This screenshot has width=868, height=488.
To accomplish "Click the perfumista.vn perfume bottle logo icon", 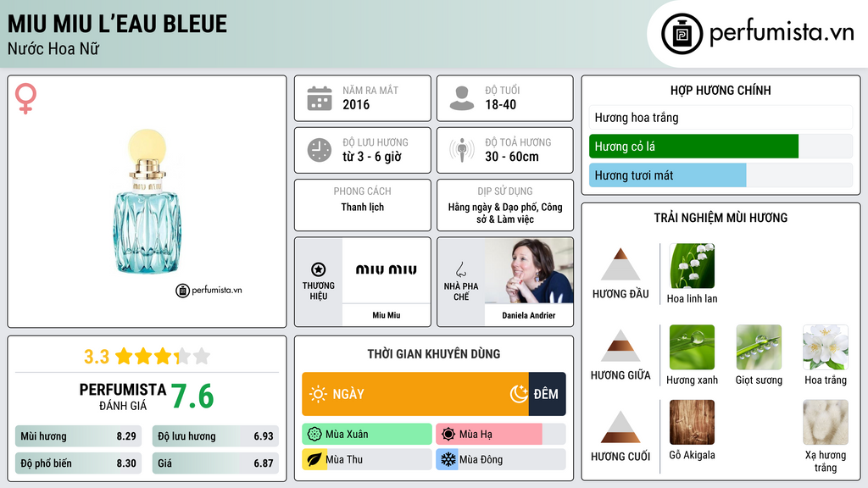I will point(682,34).
